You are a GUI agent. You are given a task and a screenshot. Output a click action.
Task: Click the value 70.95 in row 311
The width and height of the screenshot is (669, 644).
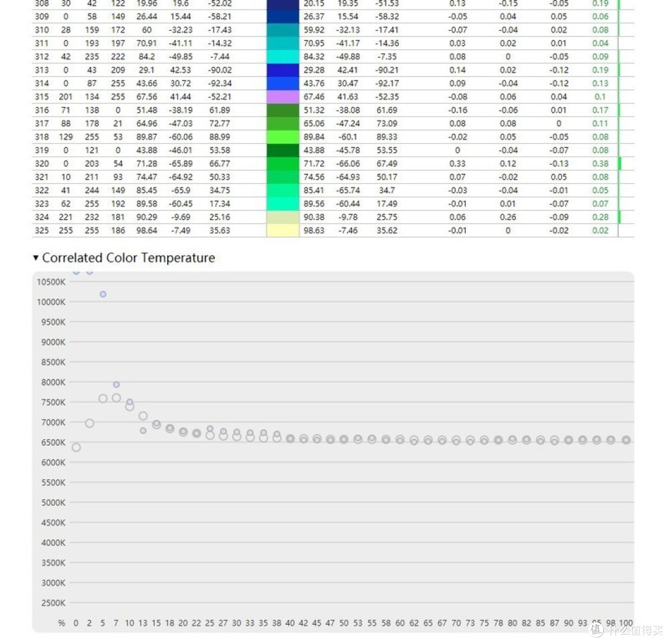tap(314, 43)
